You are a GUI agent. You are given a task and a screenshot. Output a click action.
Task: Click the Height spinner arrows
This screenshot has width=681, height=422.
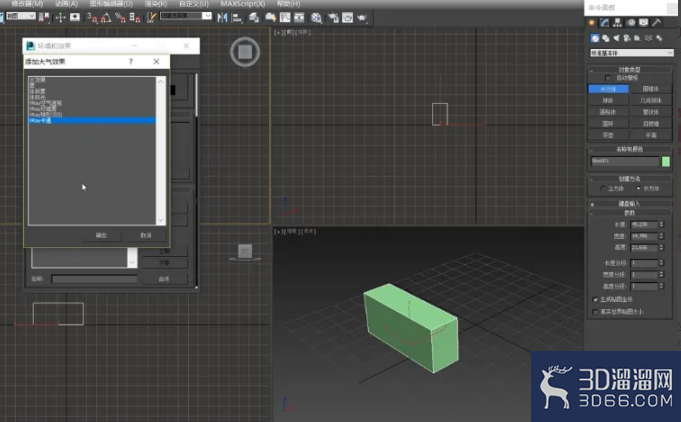[x=661, y=247]
